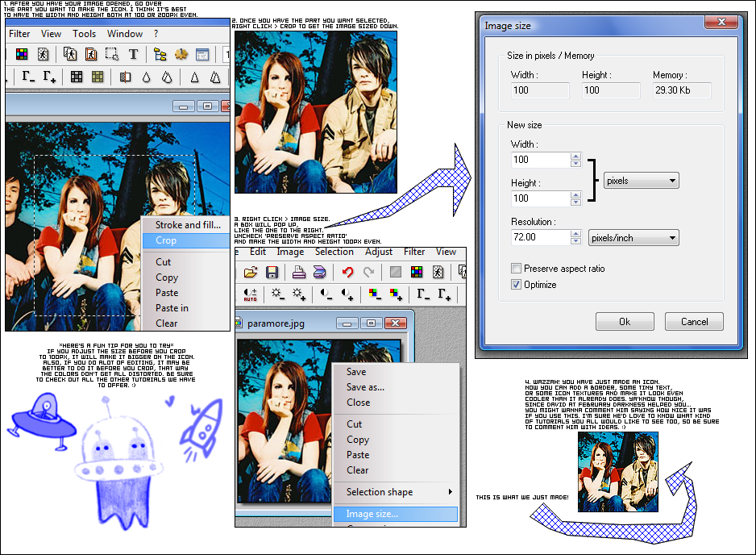
Task: Open the Window menu
Action: tap(125, 34)
